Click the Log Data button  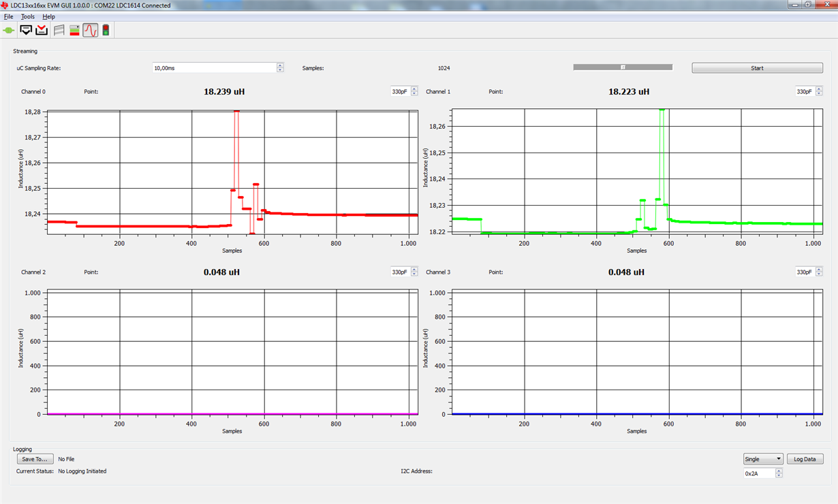(x=805, y=459)
